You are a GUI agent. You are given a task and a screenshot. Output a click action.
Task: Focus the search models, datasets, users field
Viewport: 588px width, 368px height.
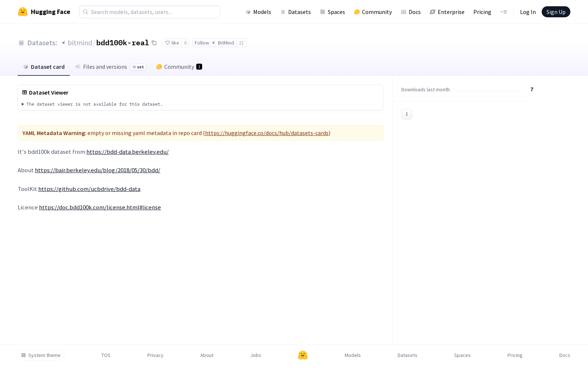pyautogui.click(x=150, y=12)
